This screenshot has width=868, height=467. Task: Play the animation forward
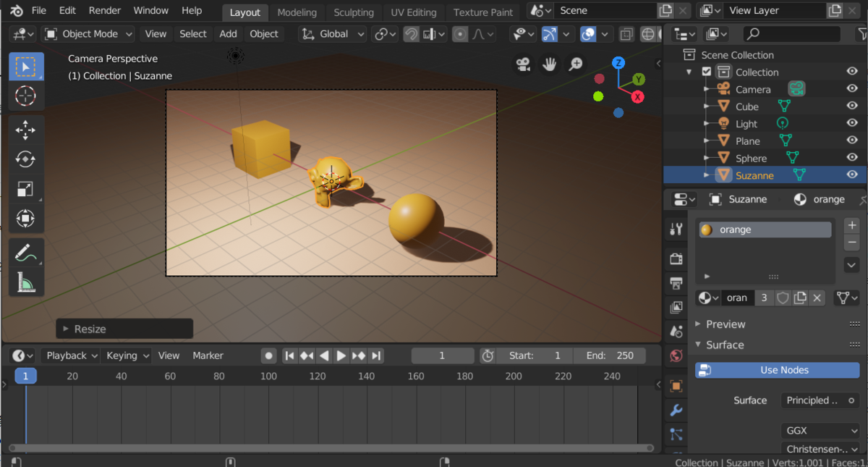341,355
